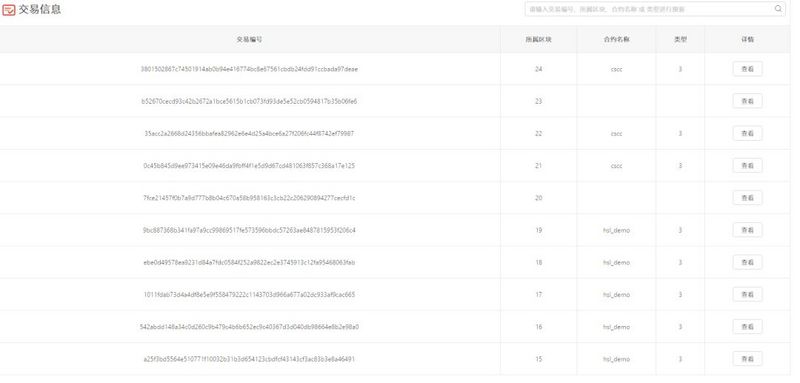Select transaction hash starting with a25f3bd
Screen dimensions: 800x383
pos(249,359)
